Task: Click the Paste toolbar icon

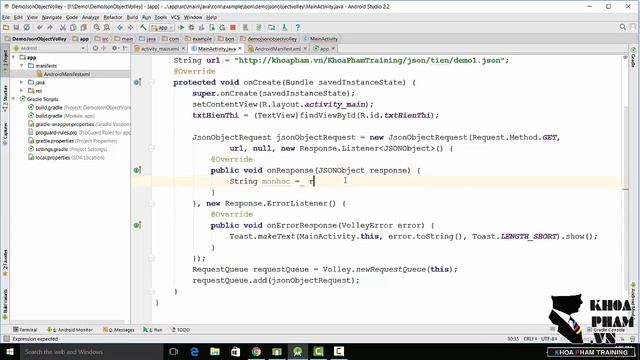Action: coord(84,27)
